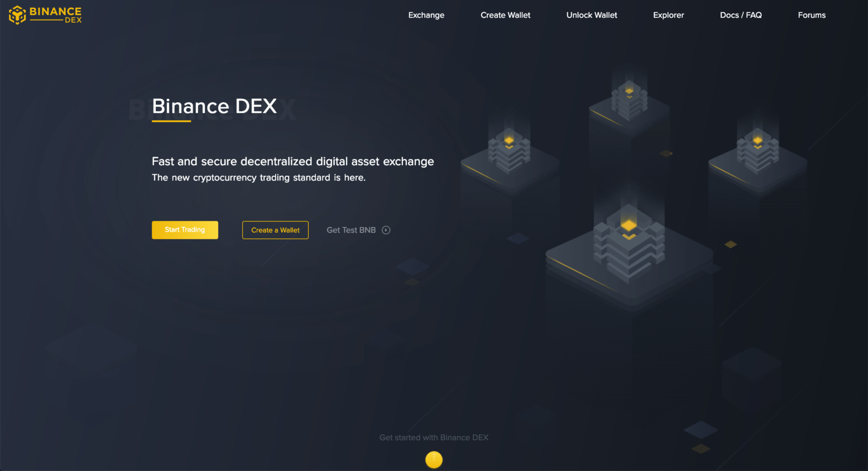Open the Explorer page
The height and width of the screenshot is (471, 868).
point(668,15)
